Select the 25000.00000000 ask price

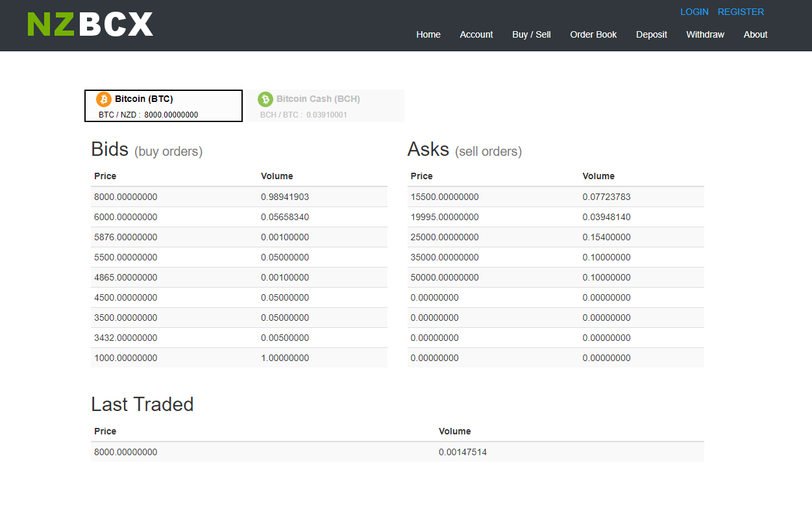point(445,237)
